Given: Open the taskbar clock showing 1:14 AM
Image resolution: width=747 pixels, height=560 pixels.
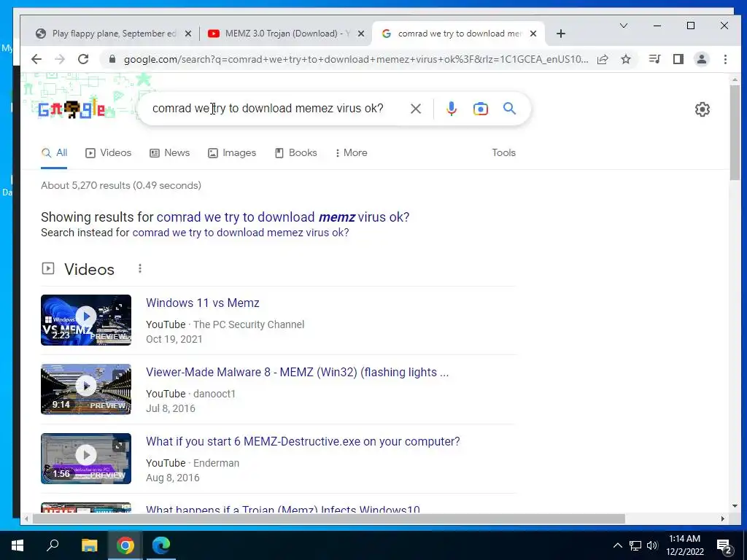Looking at the screenshot, I should click(x=684, y=545).
